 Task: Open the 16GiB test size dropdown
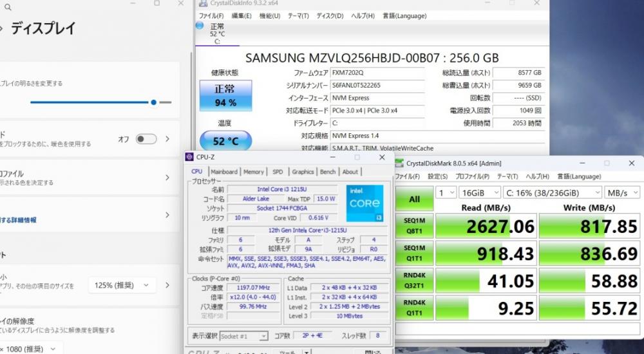pyautogui.click(x=480, y=192)
